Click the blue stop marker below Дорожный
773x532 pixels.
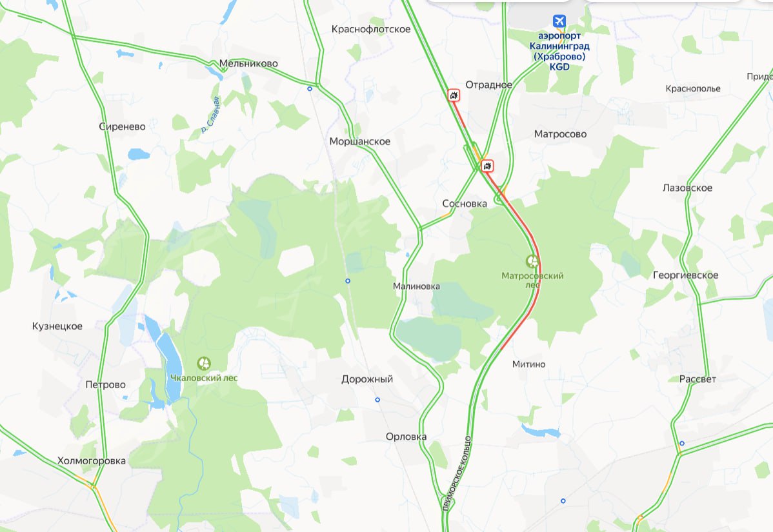pos(377,400)
